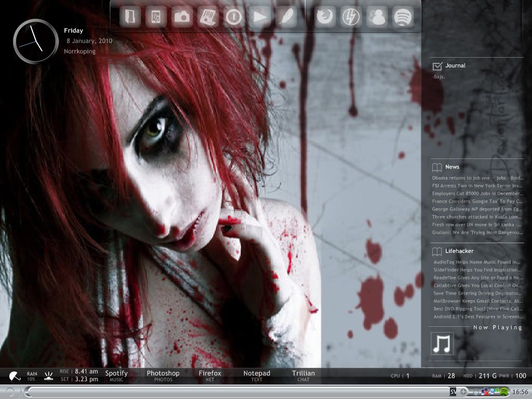Click the Now Playing music note thumbnail

tap(442, 344)
